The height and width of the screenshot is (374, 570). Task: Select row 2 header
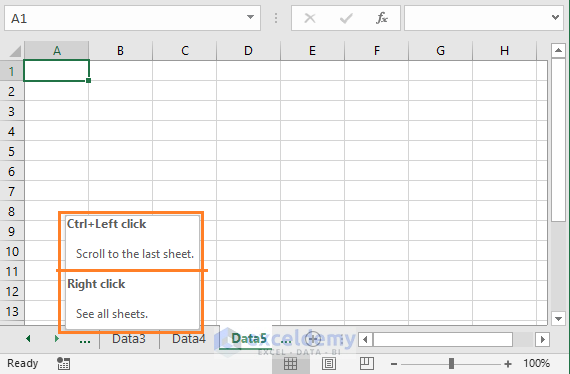(x=12, y=91)
